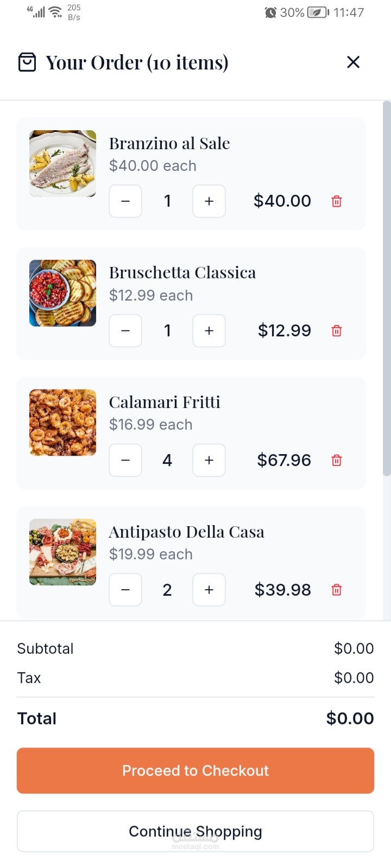Click the order list scrollbar
The image size is (391, 868).
tap(387, 289)
